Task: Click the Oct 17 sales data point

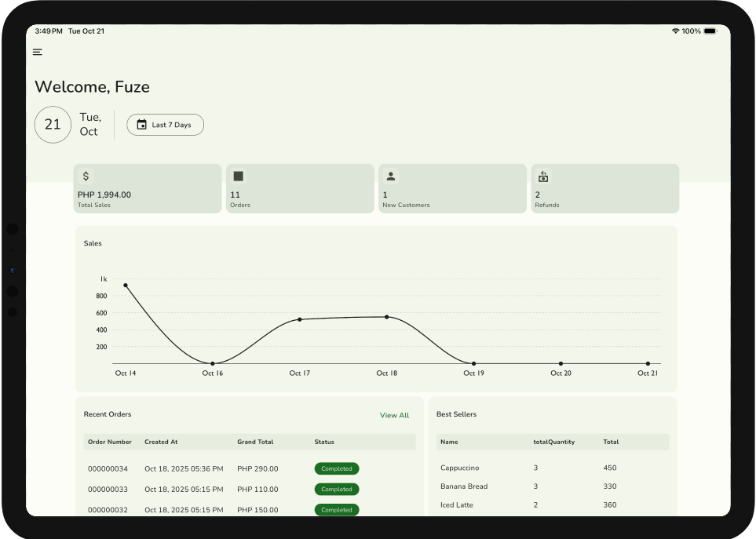Action: coord(300,319)
